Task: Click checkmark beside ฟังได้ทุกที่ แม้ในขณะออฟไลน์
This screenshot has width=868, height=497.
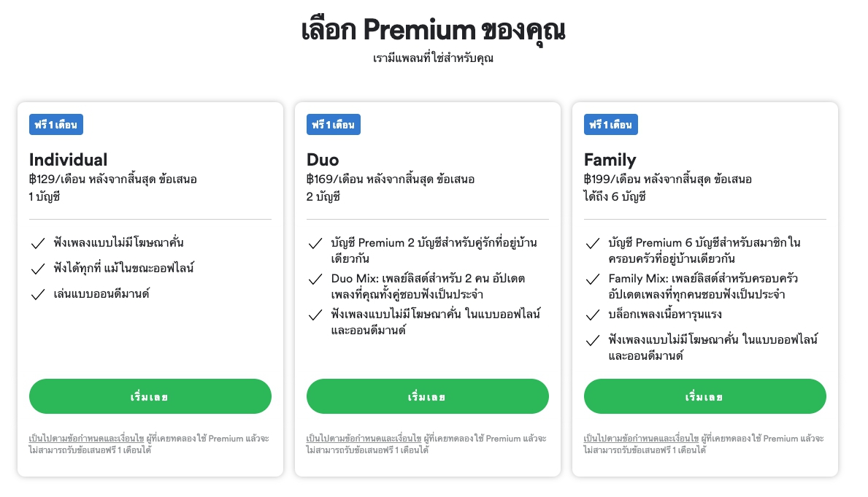Action: pos(38,269)
